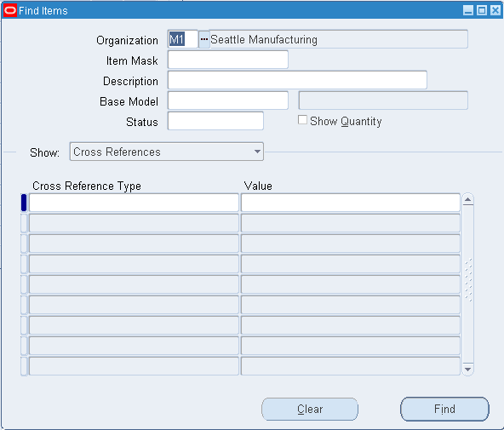Click the first Cross Reference Type cell
Image resolution: width=504 pixels, height=430 pixels.
pyautogui.click(x=134, y=203)
